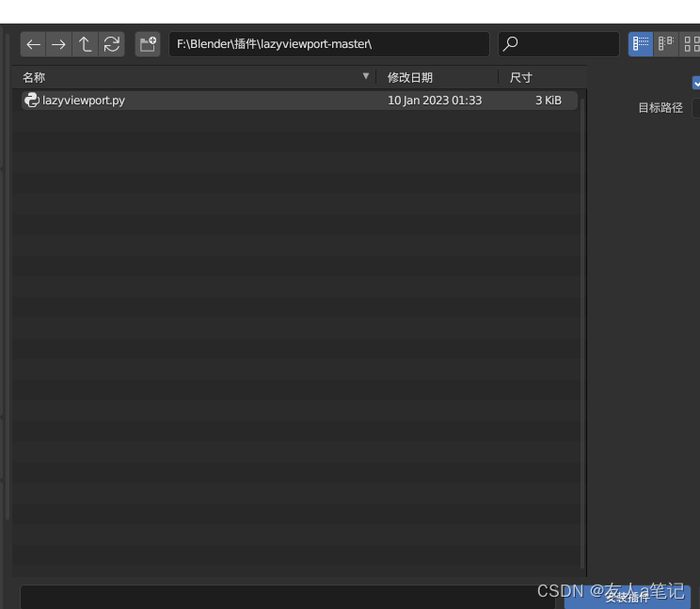Select the lazyviewport.py file

click(x=200, y=100)
